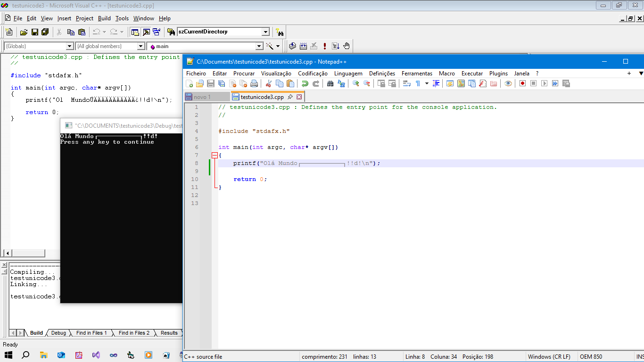Image resolution: width=644 pixels, height=362 pixels.
Task: Click the Execute Program red exclamation icon
Action: pos(325,46)
